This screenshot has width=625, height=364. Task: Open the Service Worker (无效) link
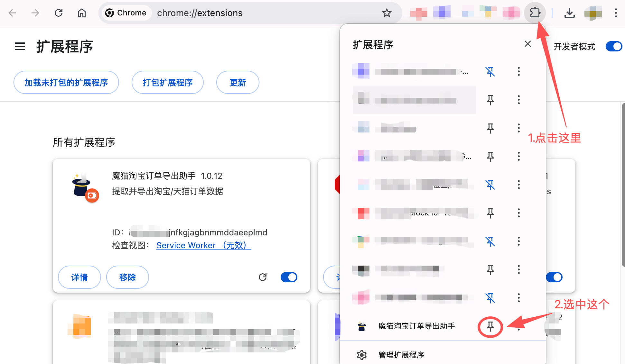(203, 245)
